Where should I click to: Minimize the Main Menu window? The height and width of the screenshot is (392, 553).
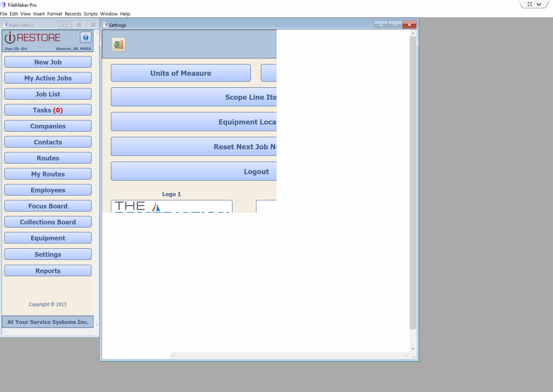65,25
